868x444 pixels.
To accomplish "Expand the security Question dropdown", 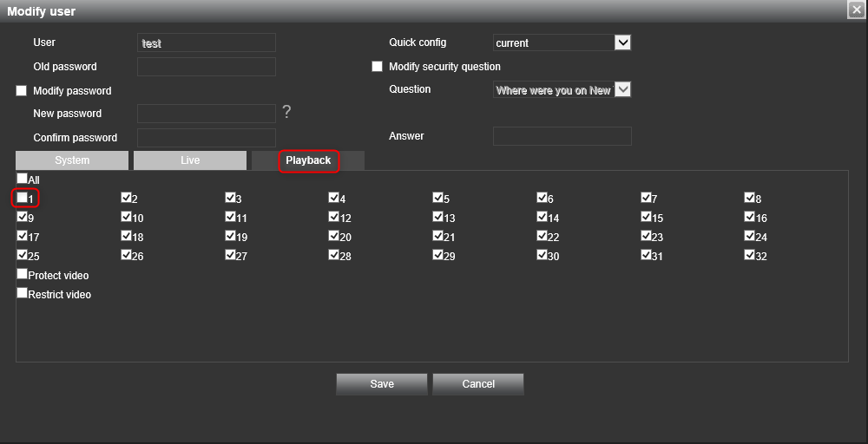I will pos(621,89).
